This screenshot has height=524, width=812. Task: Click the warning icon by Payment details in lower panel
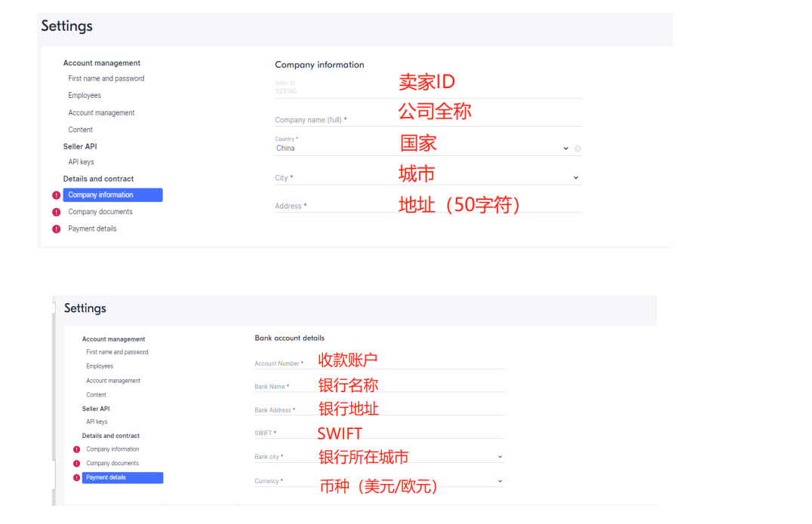tap(75, 478)
